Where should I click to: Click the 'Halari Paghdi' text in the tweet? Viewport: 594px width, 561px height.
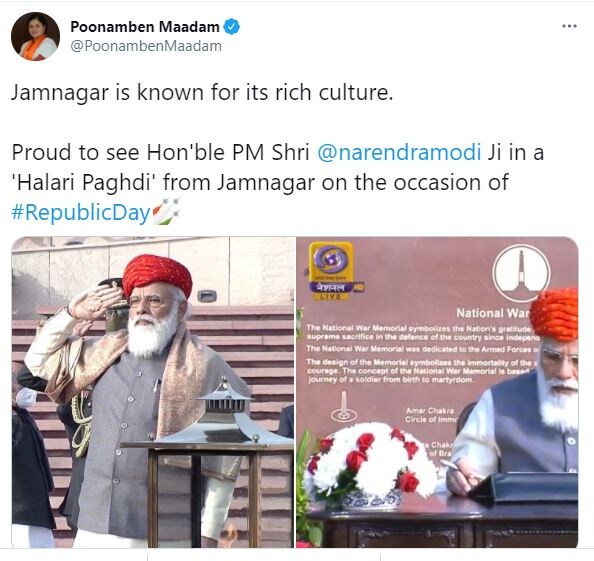tap(81, 183)
